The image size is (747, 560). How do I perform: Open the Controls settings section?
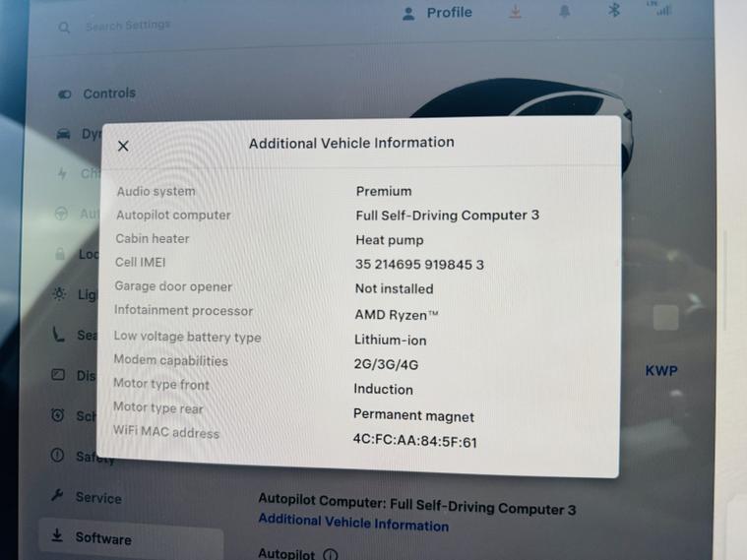108,93
